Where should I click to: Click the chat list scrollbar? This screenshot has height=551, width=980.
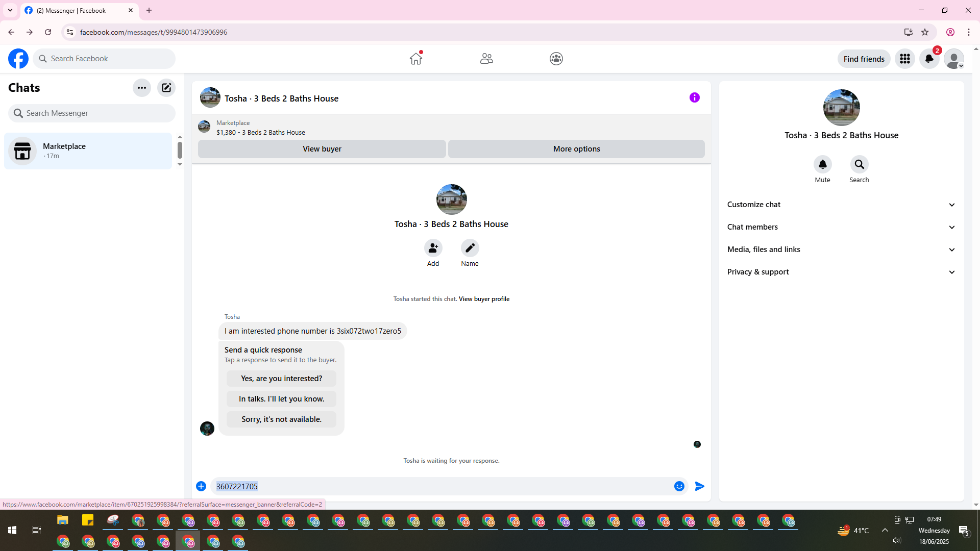point(180,151)
